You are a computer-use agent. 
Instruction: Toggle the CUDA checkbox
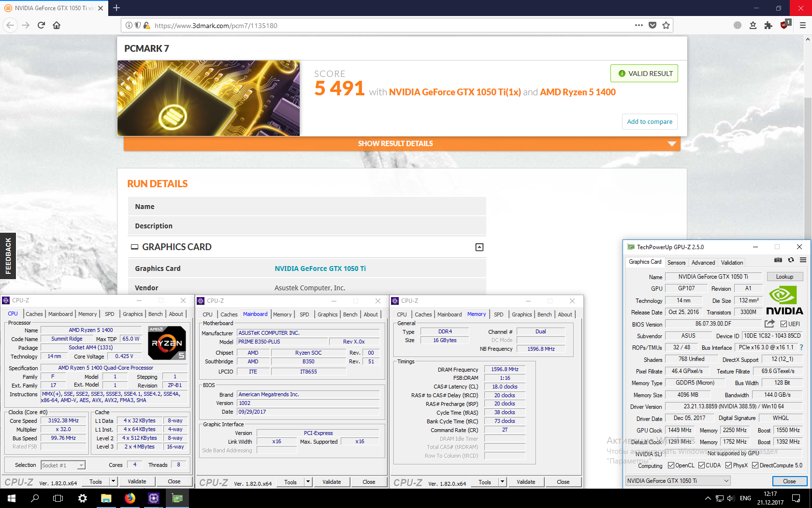coord(701,465)
